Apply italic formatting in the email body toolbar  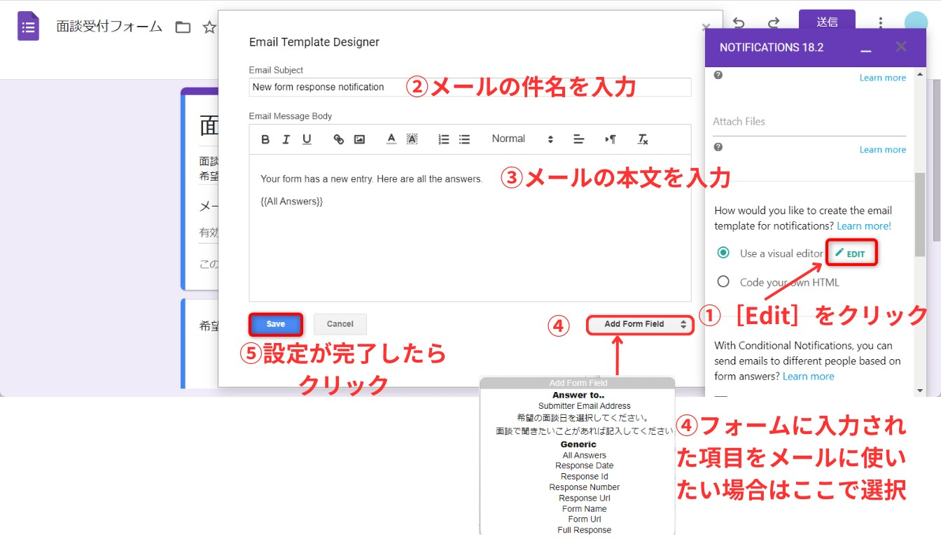tap(286, 139)
